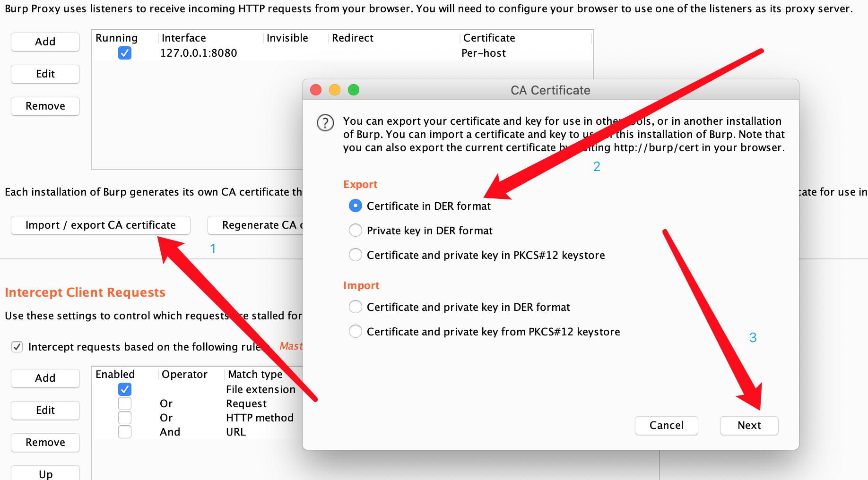This screenshot has height=480, width=868.
Task: Select Private key in DER format option
Action: [x=356, y=231]
